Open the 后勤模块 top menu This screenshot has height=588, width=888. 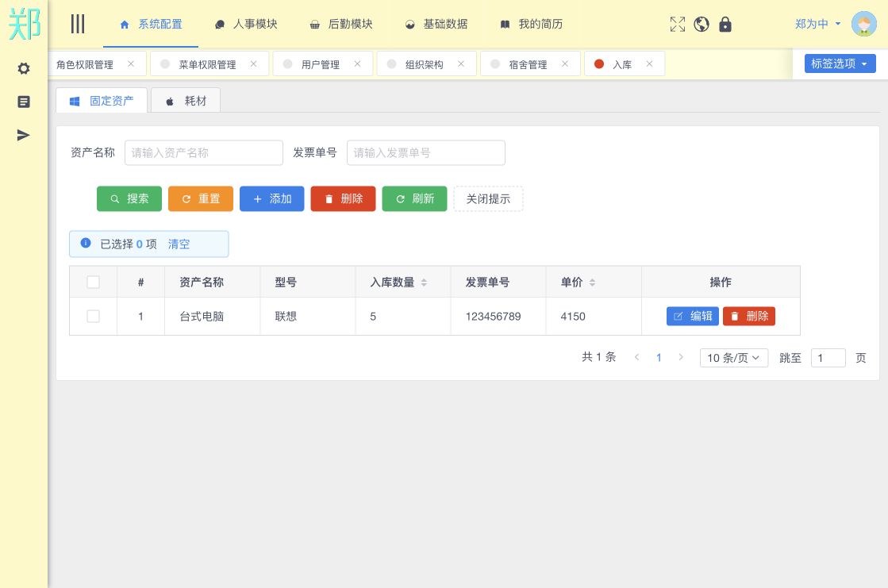pyautogui.click(x=341, y=24)
